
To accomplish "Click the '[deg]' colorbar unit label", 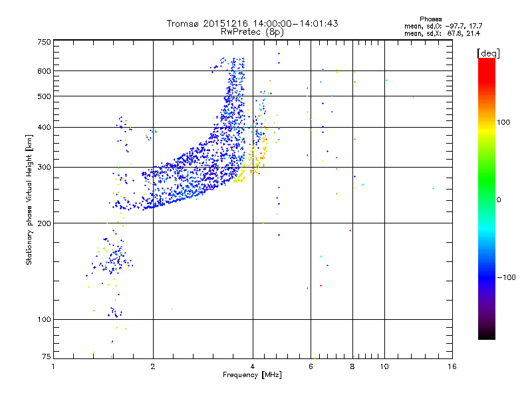I will tap(488, 53).
